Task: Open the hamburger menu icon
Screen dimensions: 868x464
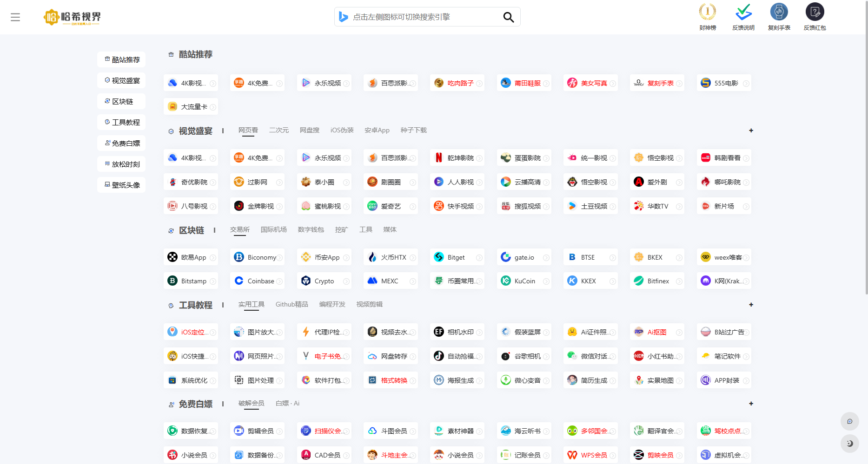Action: click(15, 17)
